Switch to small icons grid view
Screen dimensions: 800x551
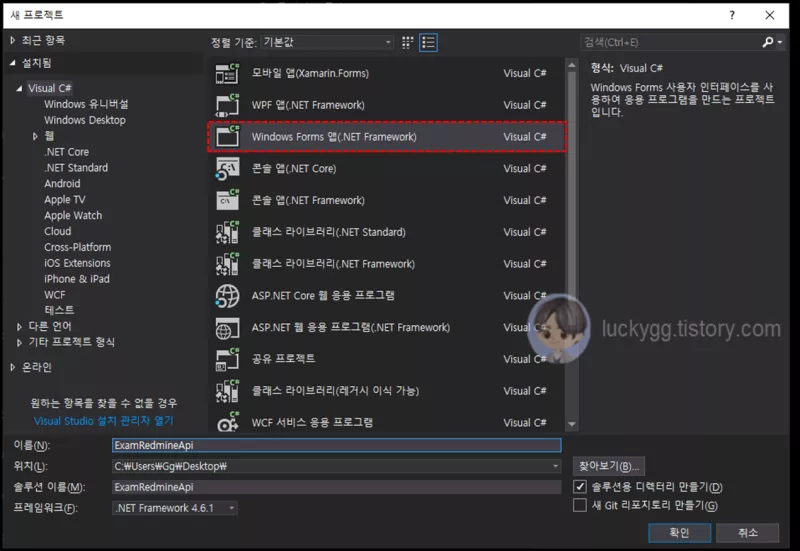[x=407, y=42]
